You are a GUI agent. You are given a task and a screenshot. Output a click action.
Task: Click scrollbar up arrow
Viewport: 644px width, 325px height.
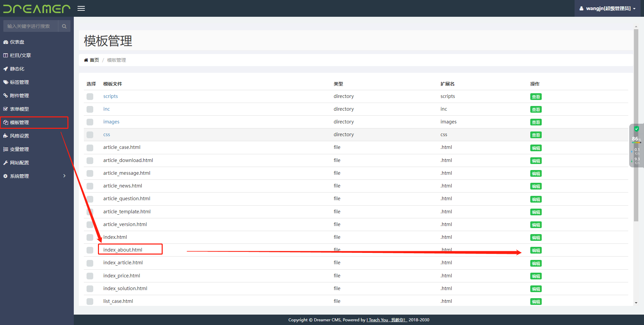(x=636, y=26)
